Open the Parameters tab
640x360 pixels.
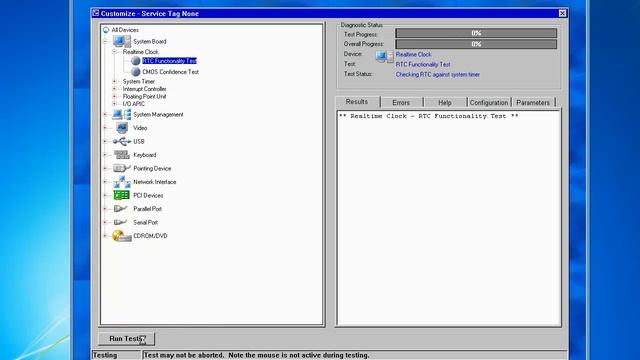coord(533,102)
